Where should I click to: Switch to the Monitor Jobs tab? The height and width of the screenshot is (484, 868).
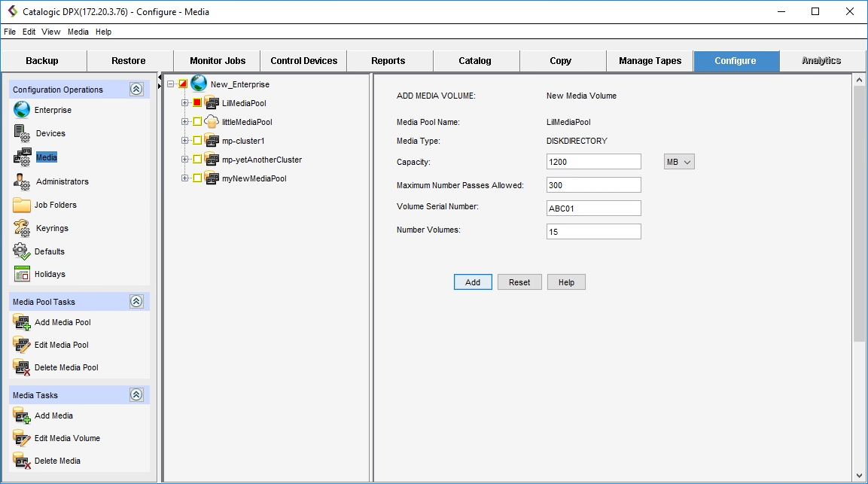[x=217, y=61]
